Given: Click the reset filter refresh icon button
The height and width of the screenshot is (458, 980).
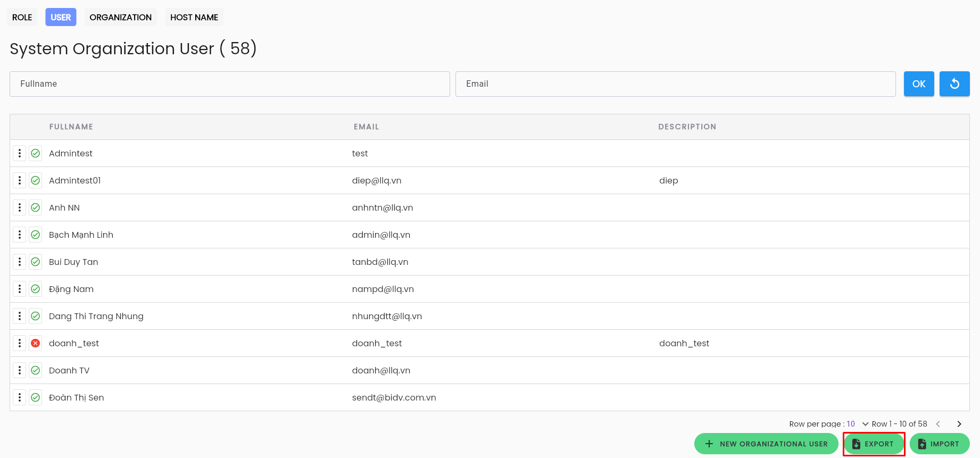Looking at the screenshot, I should (x=954, y=84).
